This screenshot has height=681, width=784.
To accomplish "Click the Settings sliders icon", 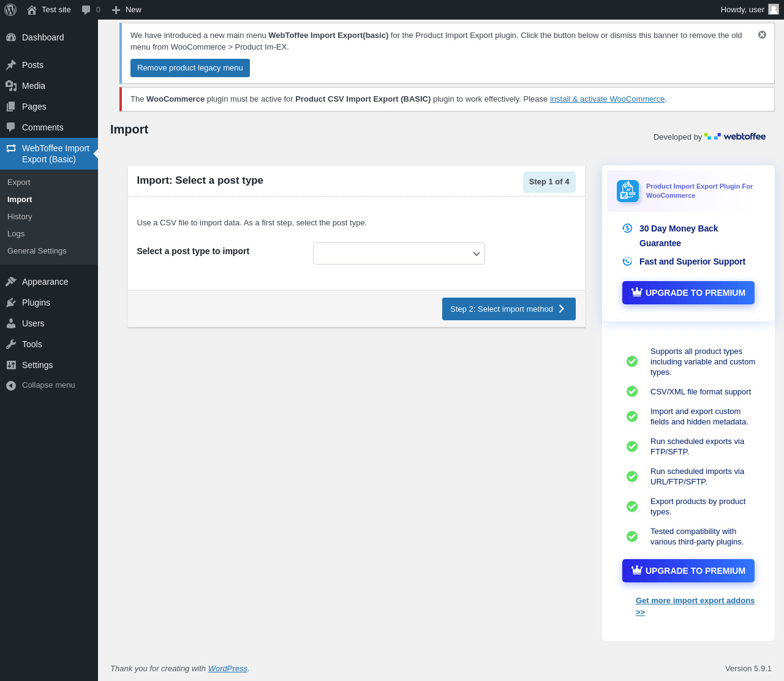I will [x=11, y=365].
